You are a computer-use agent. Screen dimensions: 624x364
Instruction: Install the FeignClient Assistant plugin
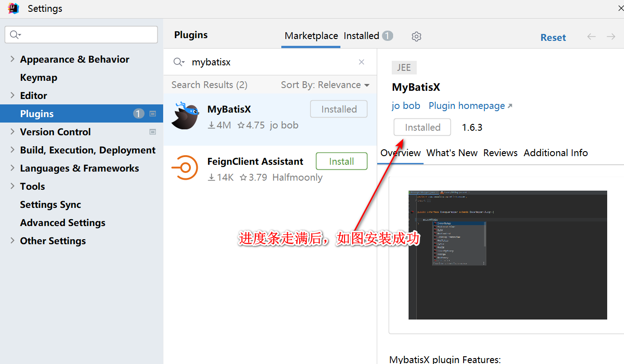point(341,161)
